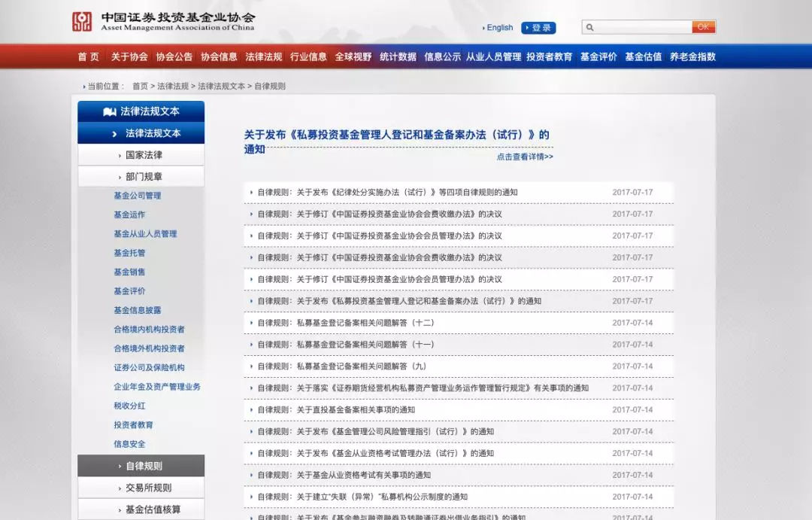
Task: Choose 基金估值 in the navigation bar
Action: pyautogui.click(x=643, y=56)
